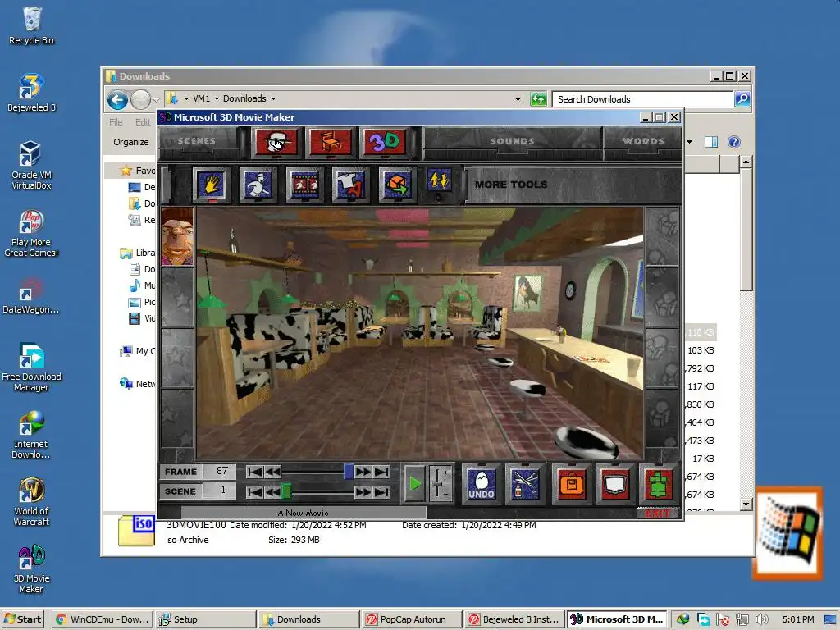Click the blue frame slider handle

[x=349, y=472]
